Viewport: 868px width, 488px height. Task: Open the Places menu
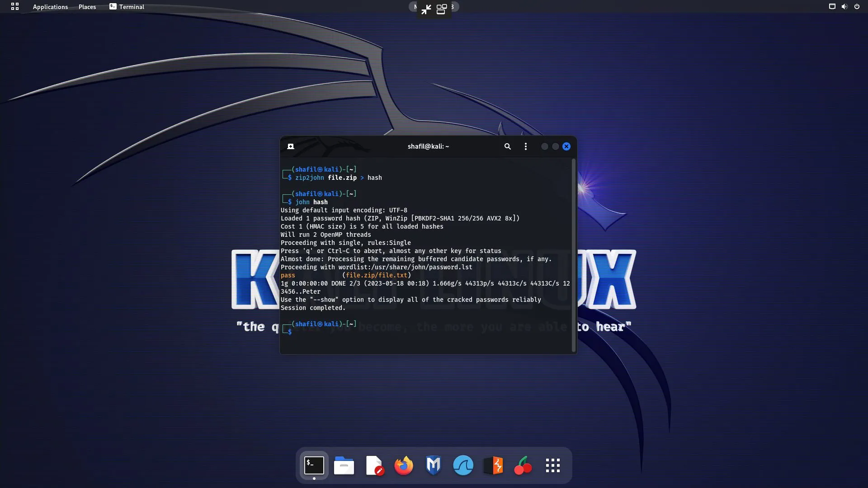(87, 7)
